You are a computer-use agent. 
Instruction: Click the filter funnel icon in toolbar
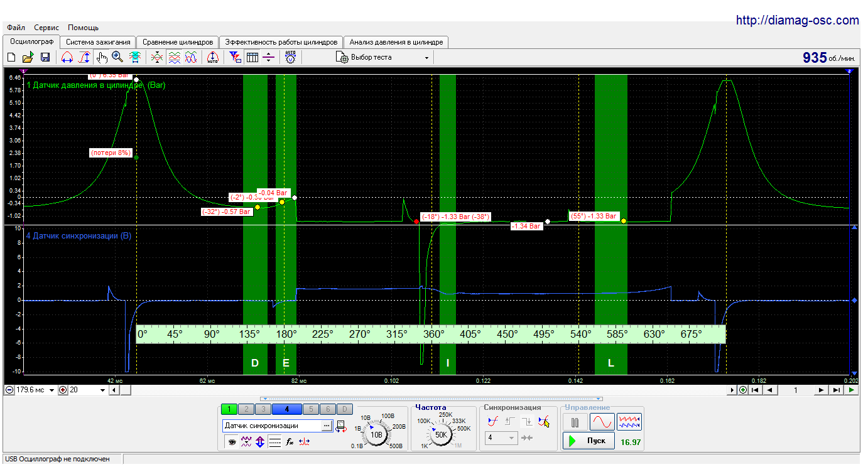[x=236, y=57]
